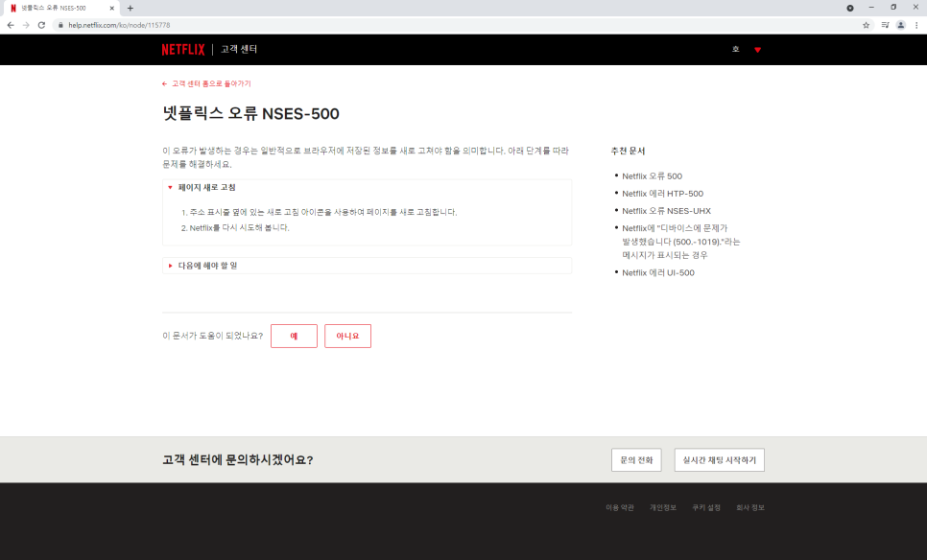Viewport: 927px width, 560px height.
Task: Open the Netflix 에러 HTP-500 article
Action: 662,193
